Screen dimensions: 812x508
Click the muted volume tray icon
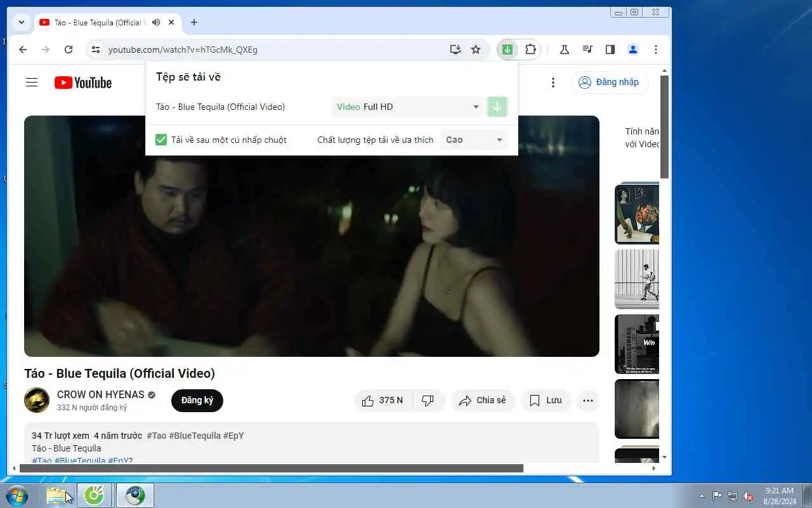(749, 496)
